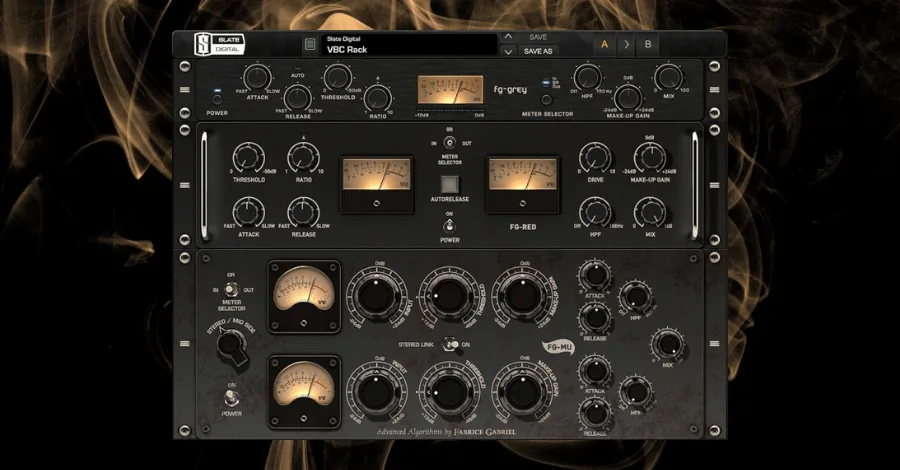This screenshot has height=470, width=900.
Task: Click the FG-Grey attack knob
Action: click(257, 77)
